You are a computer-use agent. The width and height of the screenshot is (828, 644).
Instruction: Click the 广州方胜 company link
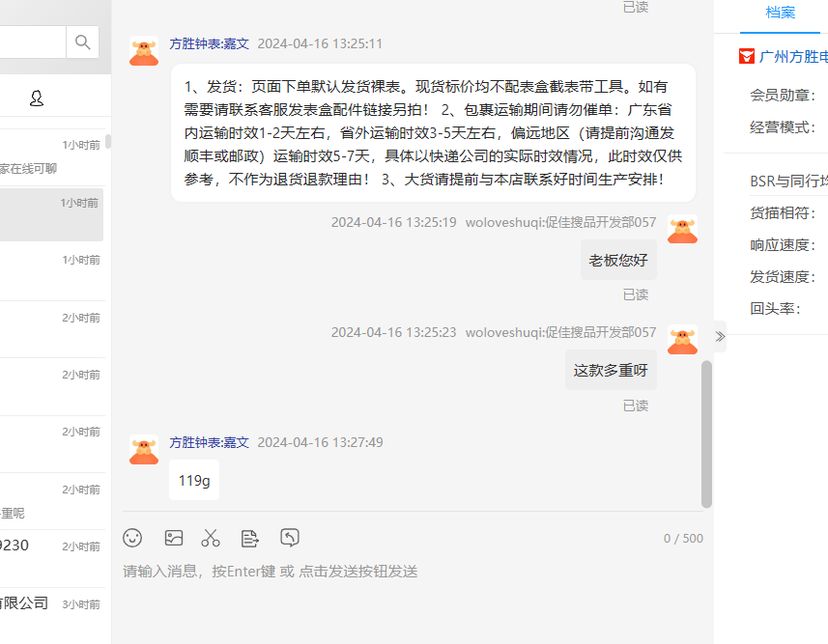pos(793,56)
